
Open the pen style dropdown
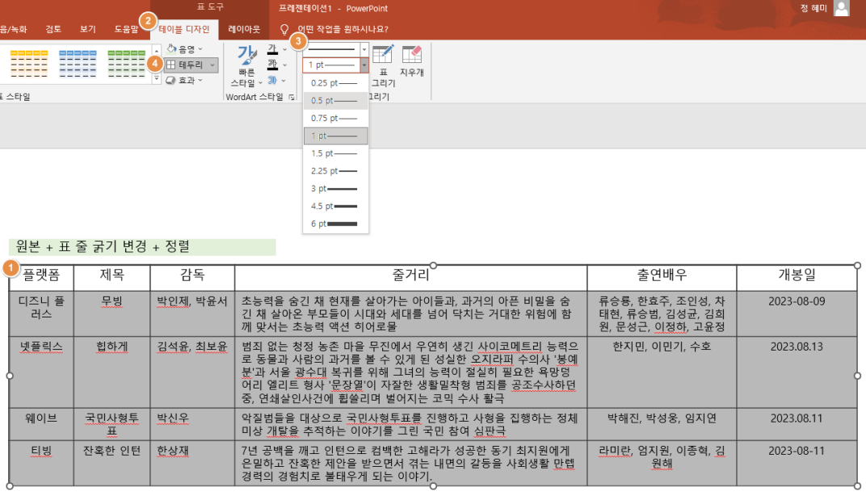364,48
